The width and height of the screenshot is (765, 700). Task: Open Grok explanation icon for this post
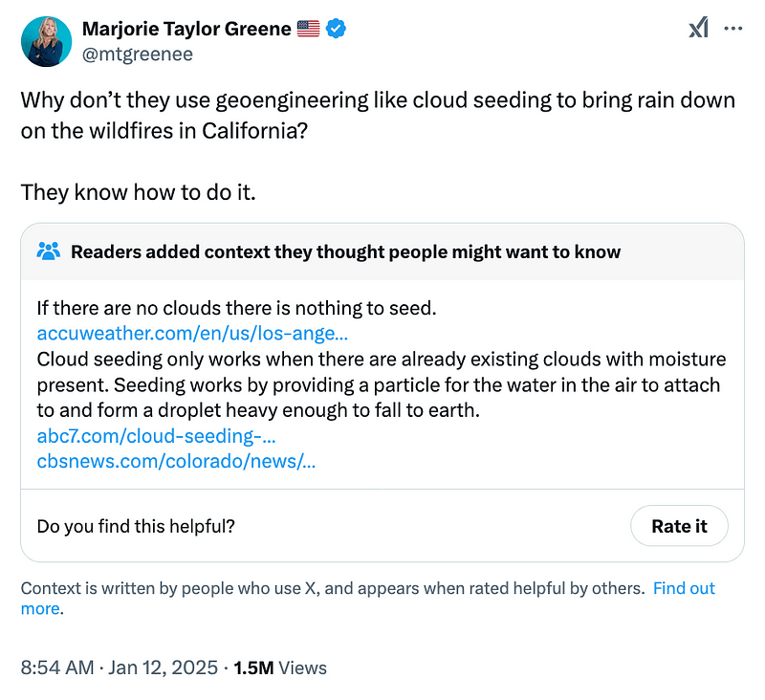click(x=699, y=30)
